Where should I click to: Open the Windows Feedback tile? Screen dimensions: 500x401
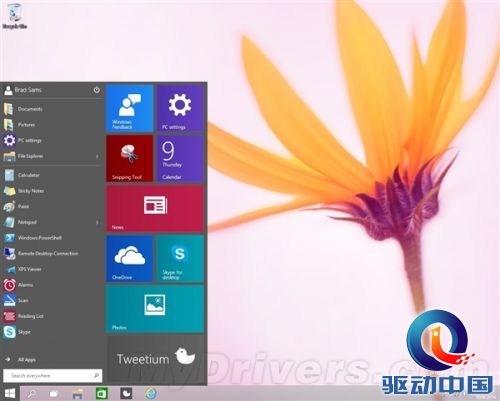click(130, 108)
